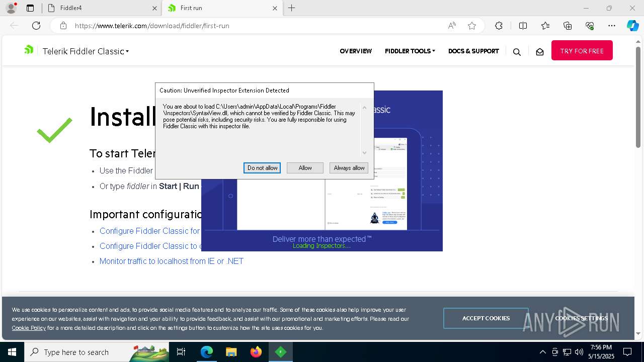Open DOCS & SUPPORT menu item
This screenshot has height=362, width=644.
pyautogui.click(x=473, y=51)
